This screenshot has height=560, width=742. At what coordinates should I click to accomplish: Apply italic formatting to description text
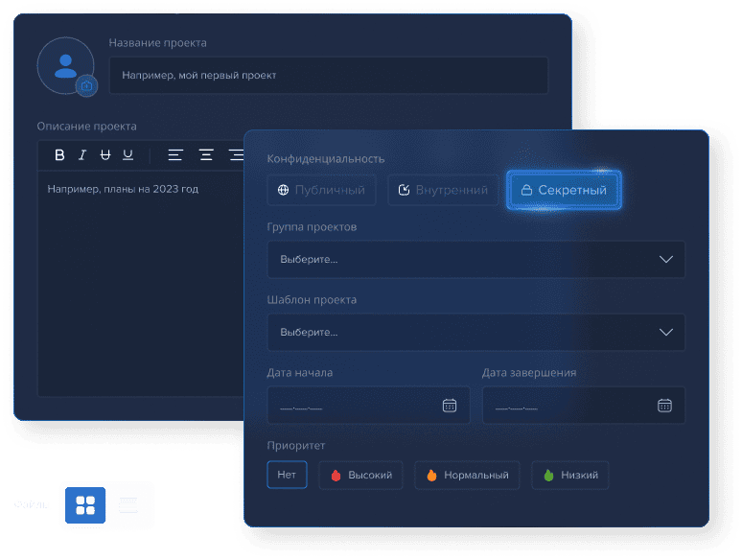click(x=82, y=155)
